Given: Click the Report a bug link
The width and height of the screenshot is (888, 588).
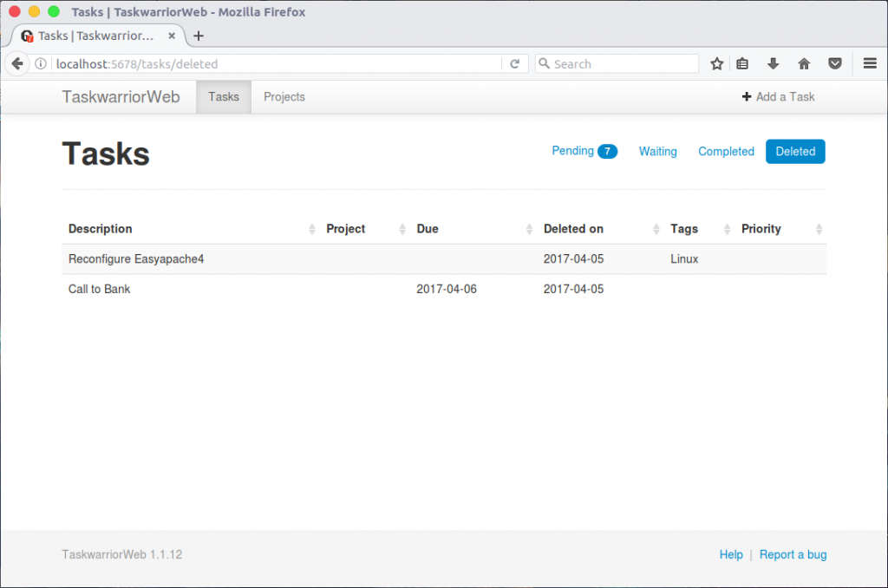Looking at the screenshot, I should (x=793, y=554).
